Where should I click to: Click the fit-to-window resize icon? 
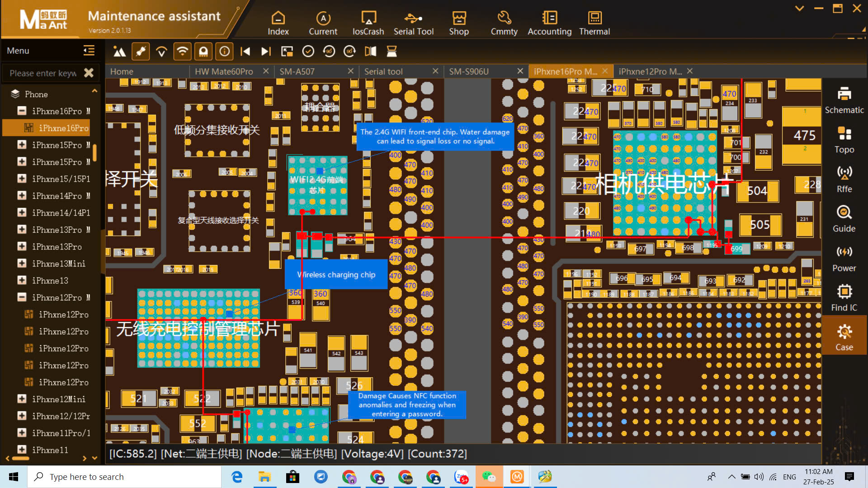point(287,52)
